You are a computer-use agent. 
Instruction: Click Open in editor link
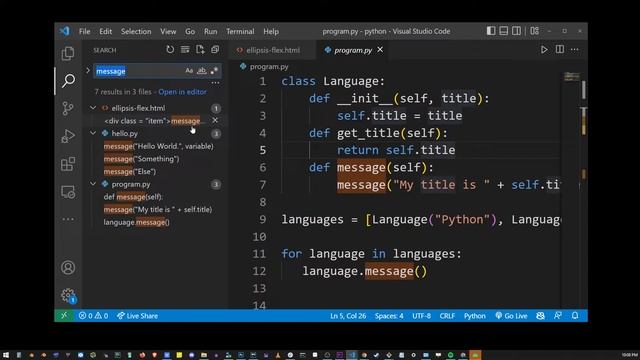click(x=182, y=92)
